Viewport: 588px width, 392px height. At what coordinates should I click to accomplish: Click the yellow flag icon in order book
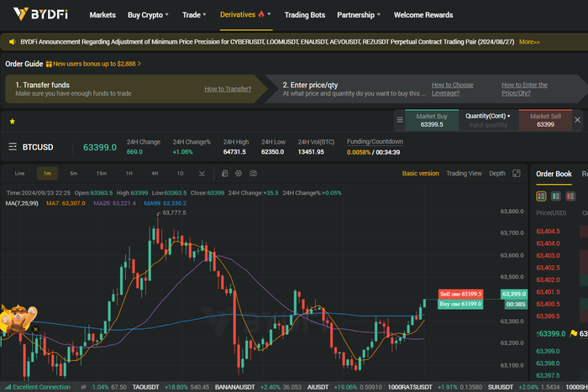pos(574,333)
